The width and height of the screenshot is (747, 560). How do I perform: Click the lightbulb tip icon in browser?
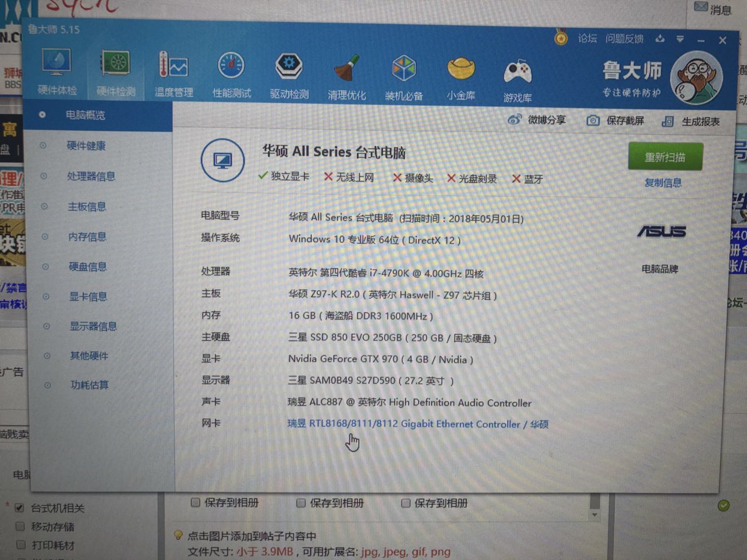(178, 535)
